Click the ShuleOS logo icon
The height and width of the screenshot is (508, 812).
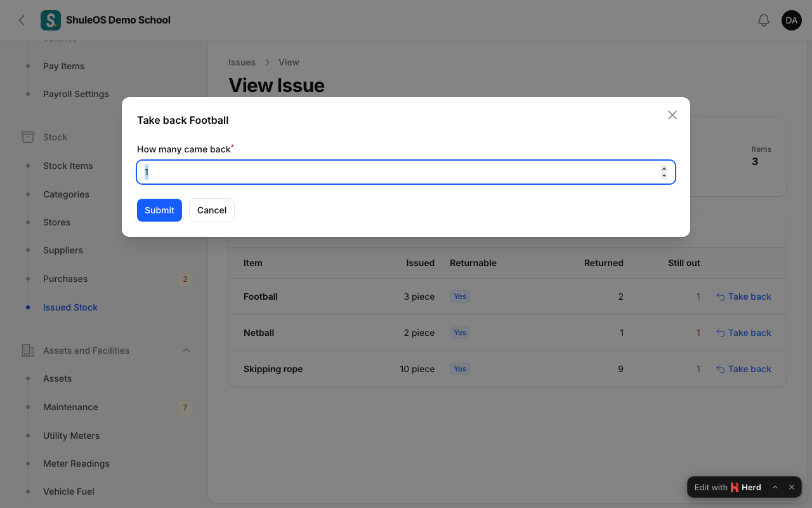coord(51,20)
